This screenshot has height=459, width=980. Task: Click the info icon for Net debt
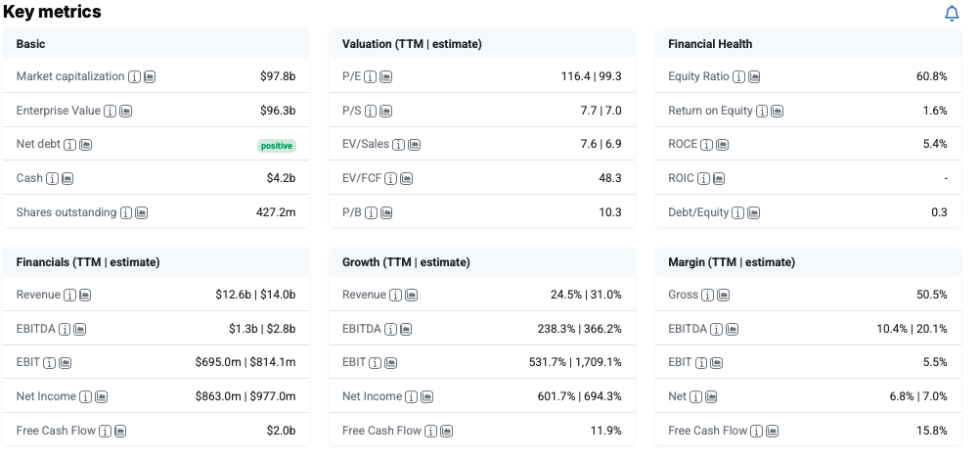pyautogui.click(x=69, y=145)
